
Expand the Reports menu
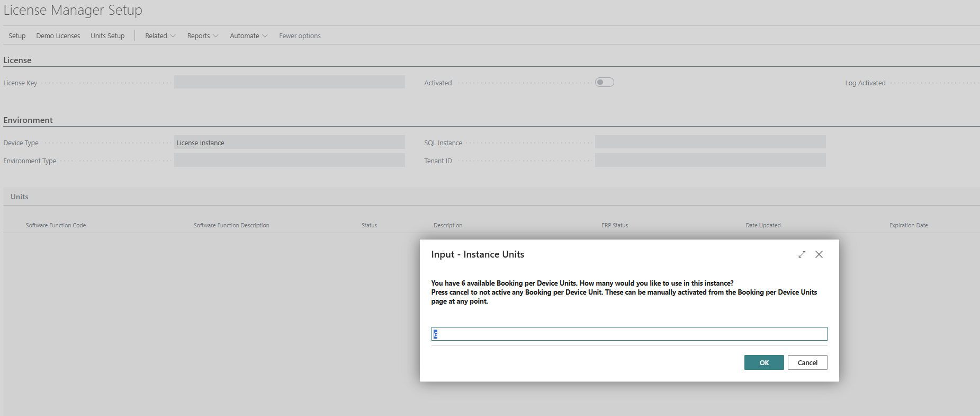[202, 36]
